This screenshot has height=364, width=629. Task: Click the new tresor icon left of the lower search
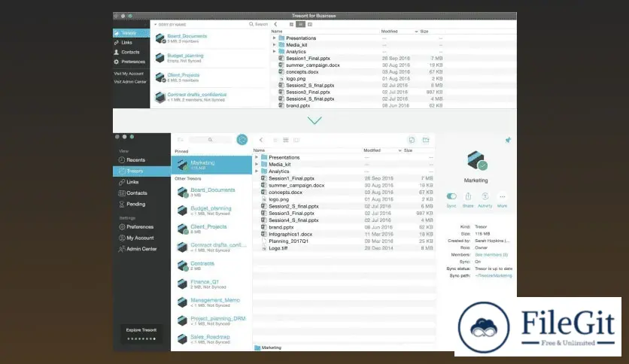pos(181,139)
